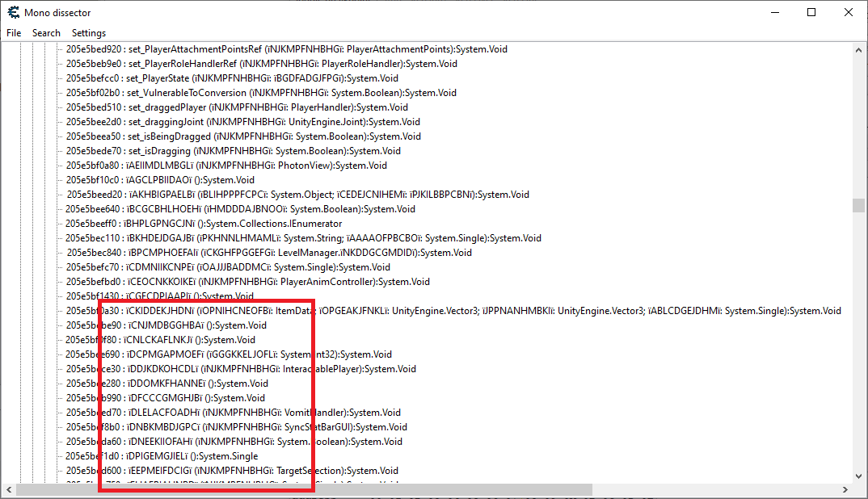Select the ïCNLCKAFLNKJï method row
The width and height of the screenshot is (868, 499).
point(161,340)
